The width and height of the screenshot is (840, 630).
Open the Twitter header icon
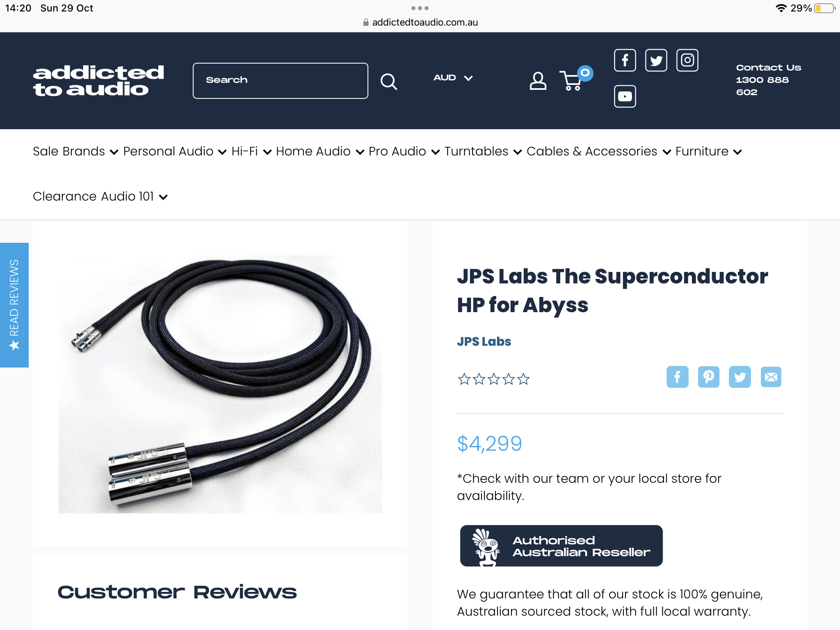pyautogui.click(x=656, y=60)
